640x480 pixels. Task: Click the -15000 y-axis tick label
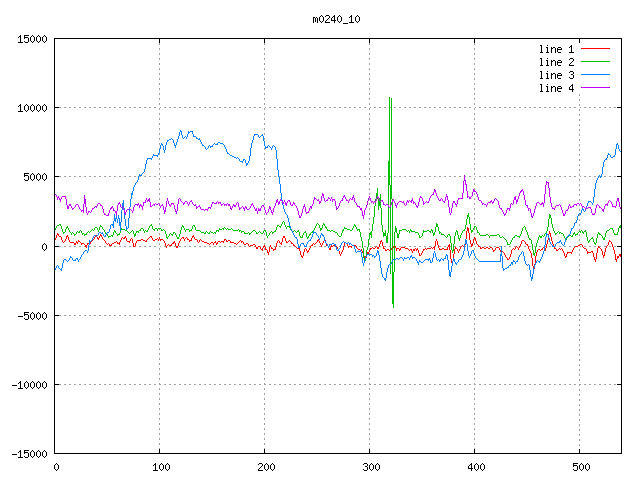click(28, 454)
